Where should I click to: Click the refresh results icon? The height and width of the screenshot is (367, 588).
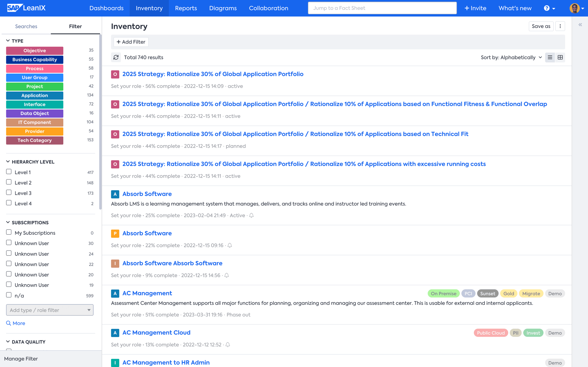(x=116, y=57)
